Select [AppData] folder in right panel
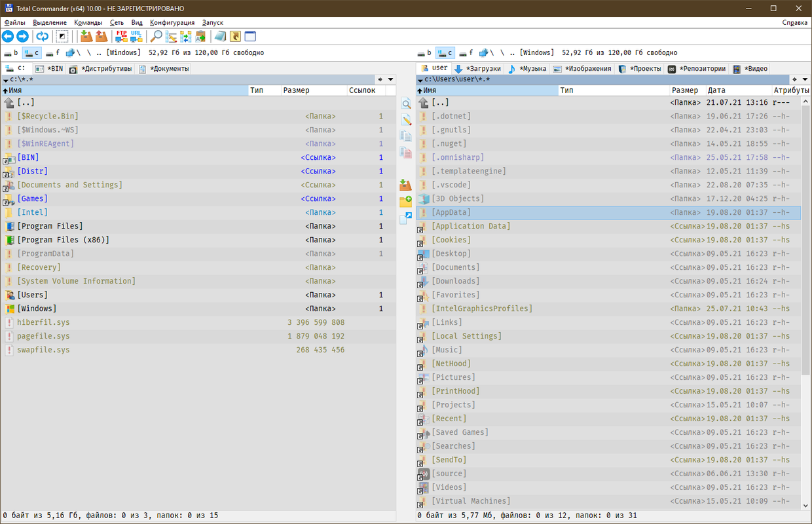Viewport: 812px width, 524px height. tap(608, 212)
